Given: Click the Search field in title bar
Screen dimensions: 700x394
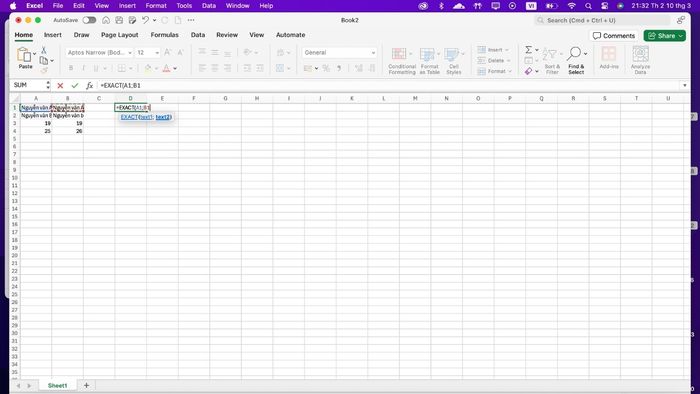Looking at the screenshot, I should coord(602,20).
